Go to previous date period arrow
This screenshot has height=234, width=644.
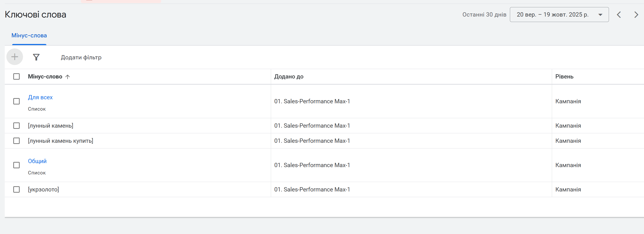tap(619, 15)
